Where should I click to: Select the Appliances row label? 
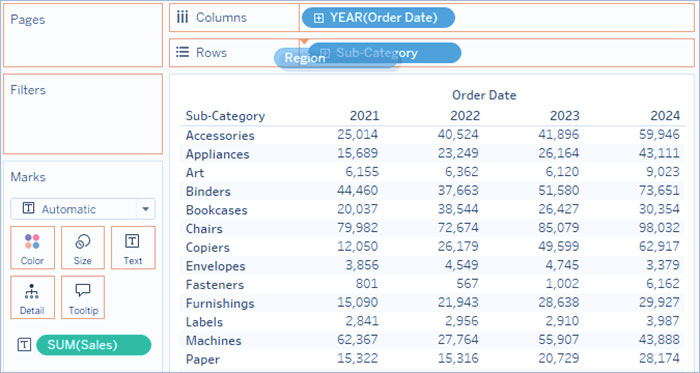217,154
